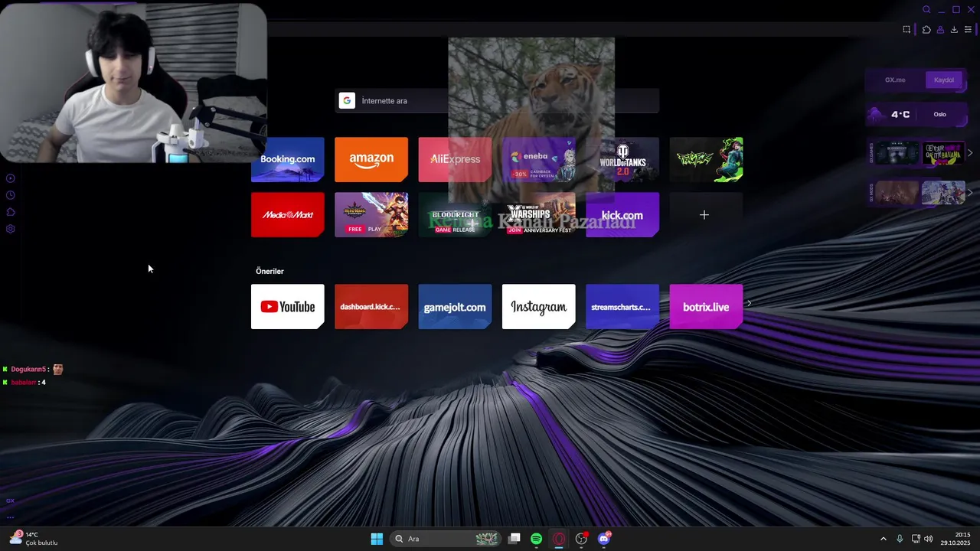Take a snapshot with the toolbar capture icon
Screen dimensions: 980x551
pyautogui.click(x=906, y=30)
